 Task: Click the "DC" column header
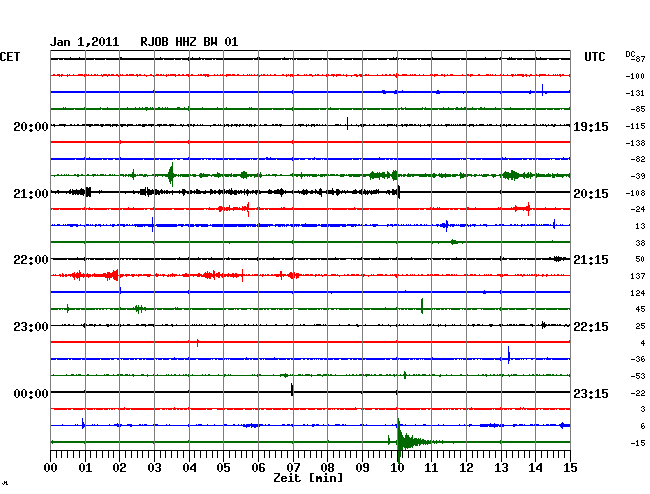tap(630, 54)
